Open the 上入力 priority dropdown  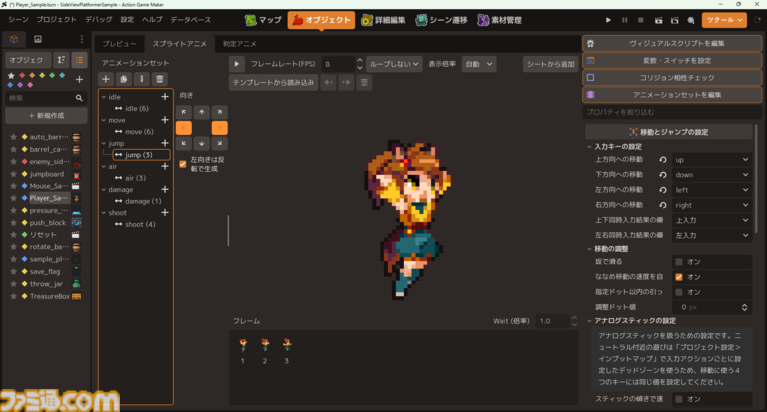click(712, 220)
